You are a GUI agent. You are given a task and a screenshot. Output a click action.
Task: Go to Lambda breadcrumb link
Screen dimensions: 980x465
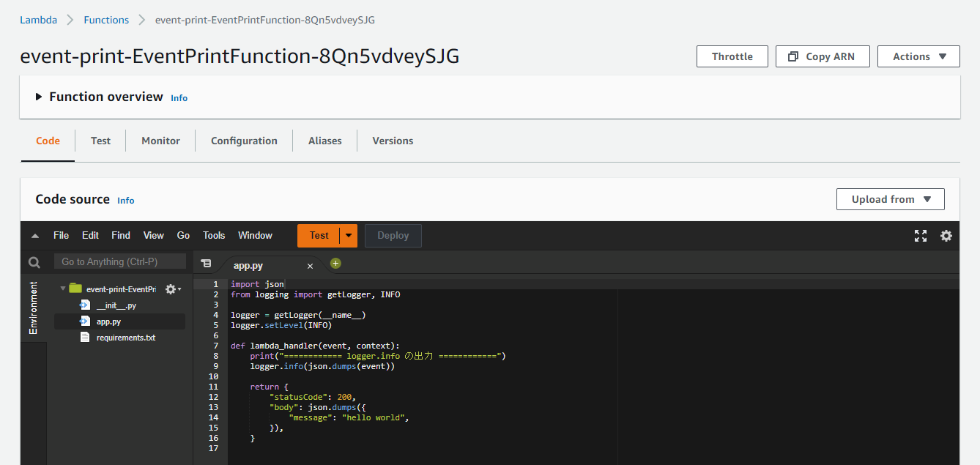click(x=38, y=20)
